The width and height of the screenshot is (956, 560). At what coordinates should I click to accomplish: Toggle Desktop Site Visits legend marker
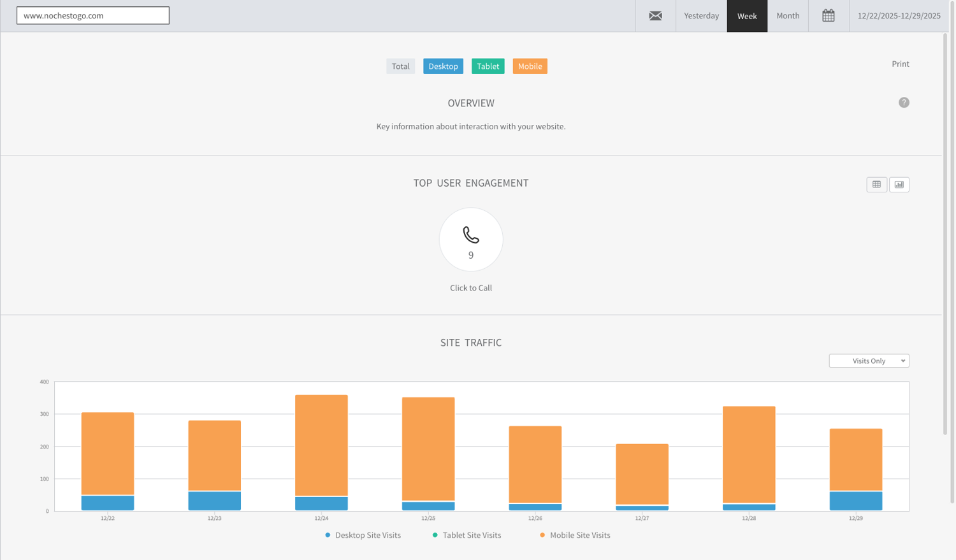328,535
